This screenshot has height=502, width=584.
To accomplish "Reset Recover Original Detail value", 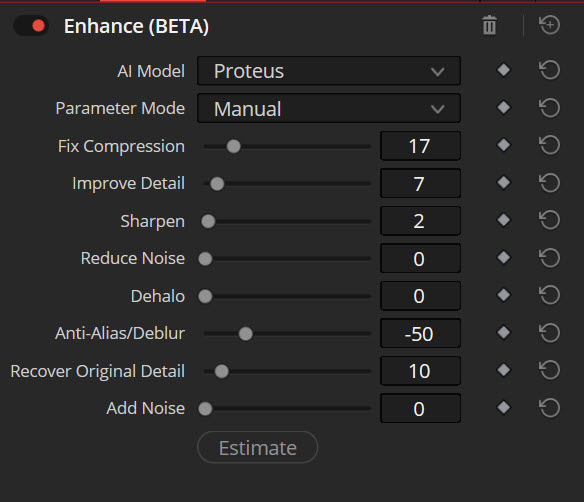I will click(x=549, y=370).
